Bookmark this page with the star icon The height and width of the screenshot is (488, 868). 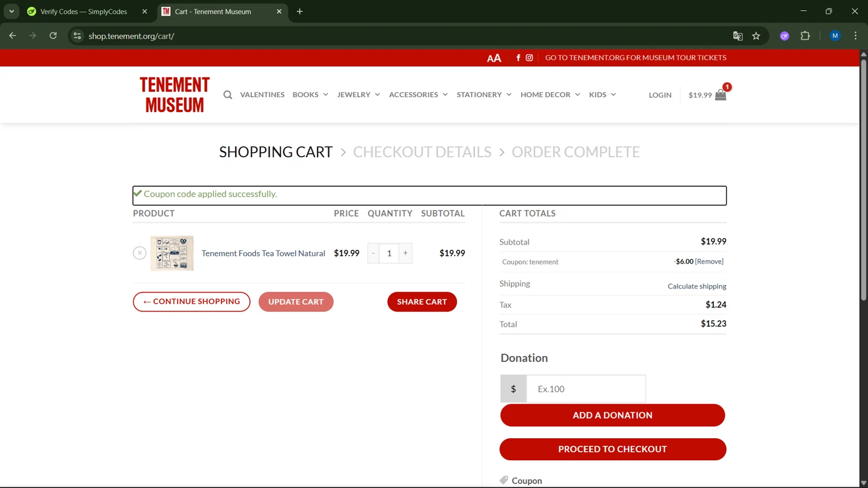pyautogui.click(x=756, y=36)
